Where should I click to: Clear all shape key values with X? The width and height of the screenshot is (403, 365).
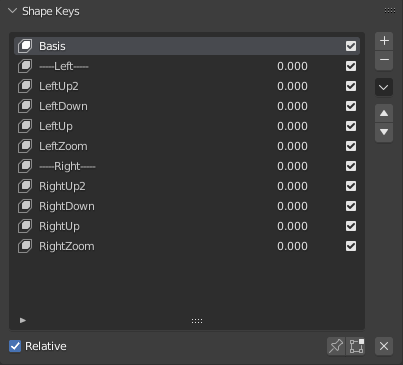[384, 346]
